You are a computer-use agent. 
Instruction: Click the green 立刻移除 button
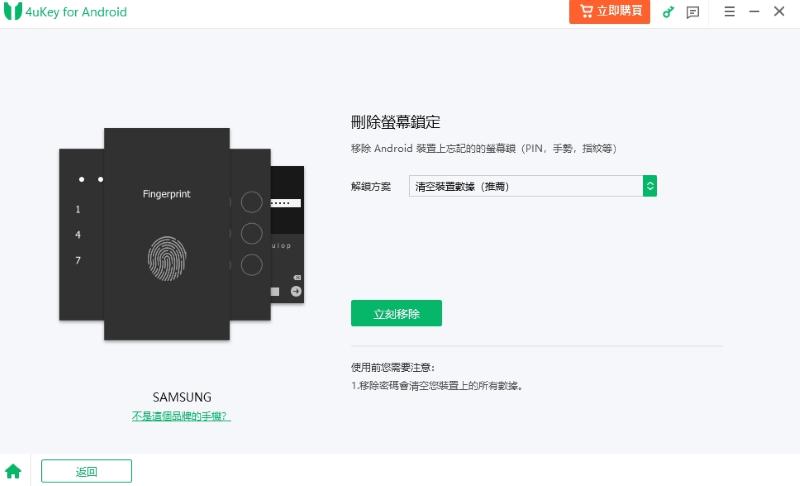click(396, 313)
